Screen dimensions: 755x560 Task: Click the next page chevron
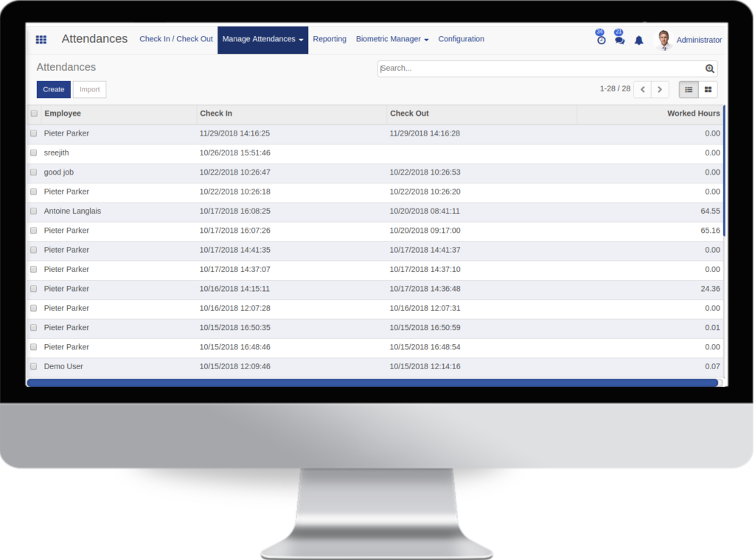pos(660,88)
